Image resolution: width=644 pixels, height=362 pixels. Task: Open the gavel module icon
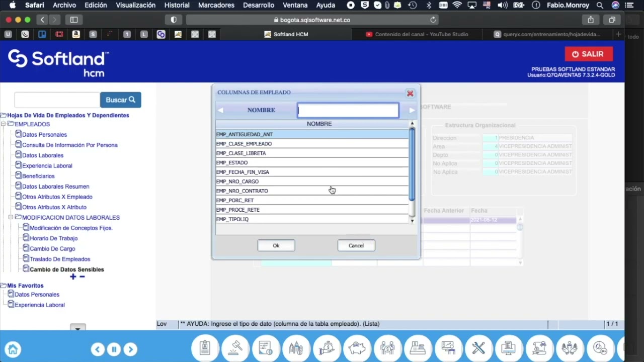pos(235,348)
